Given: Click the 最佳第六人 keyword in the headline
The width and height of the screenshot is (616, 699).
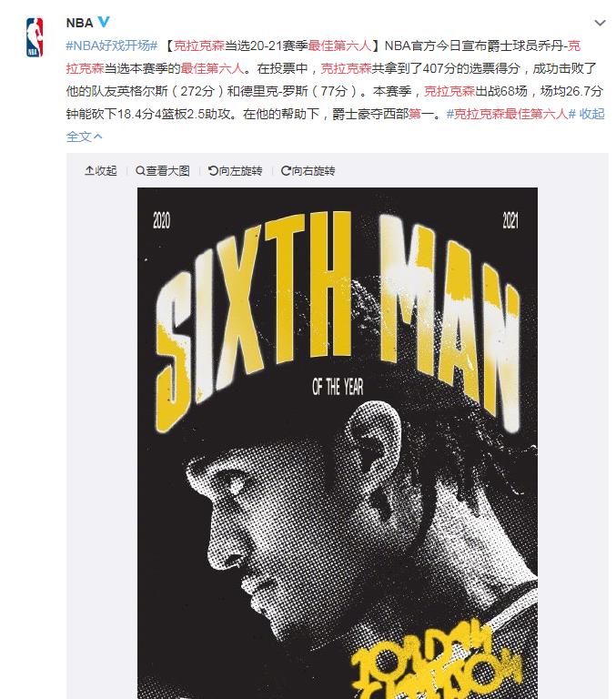Looking at the screenshot, I should click(339, 46).
